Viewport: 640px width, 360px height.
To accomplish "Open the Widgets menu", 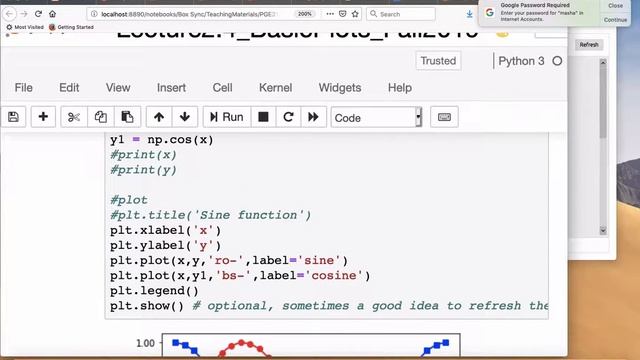I will tap(340, 88).
